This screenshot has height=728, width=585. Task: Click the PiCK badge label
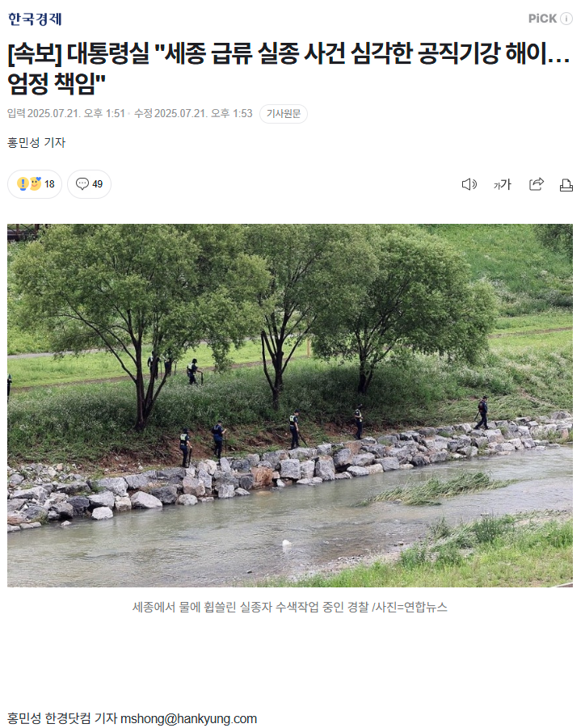(542, 19)
